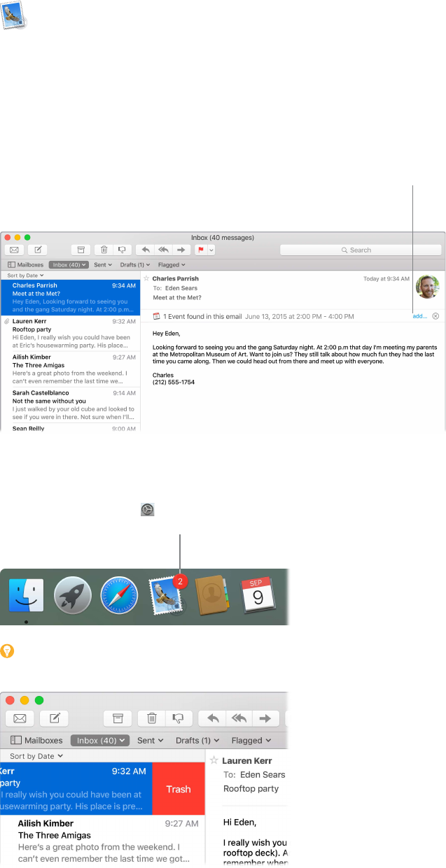Click the "add..." link for the found event
Viewport: 446px width, 868px height.
[419, 316]
